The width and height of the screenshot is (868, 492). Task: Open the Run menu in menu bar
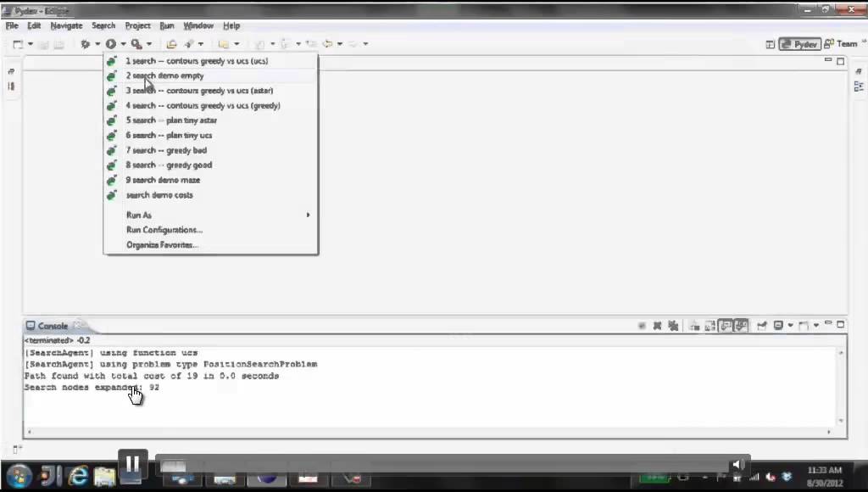(x=167, y=25)
